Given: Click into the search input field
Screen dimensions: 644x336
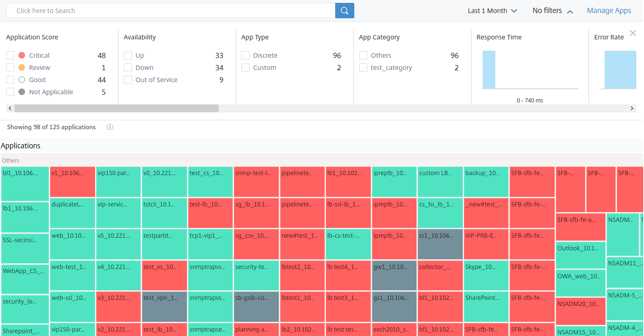Looking at the screenshot, I should click(171, 11).
